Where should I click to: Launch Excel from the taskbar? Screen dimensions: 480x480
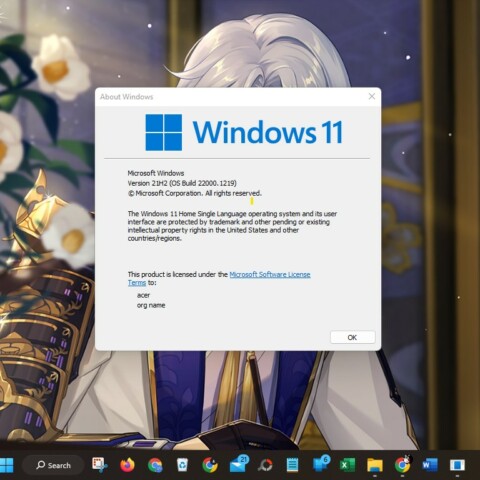347,465
